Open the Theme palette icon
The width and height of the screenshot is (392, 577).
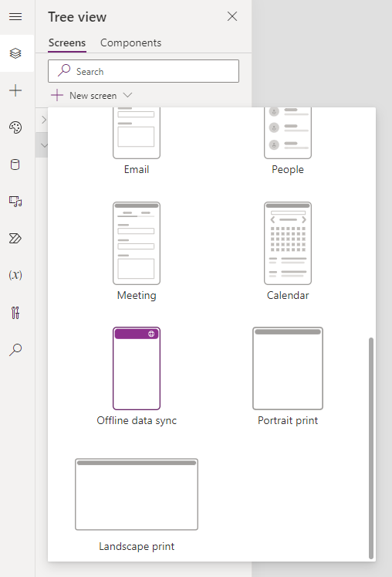(15, 127)
